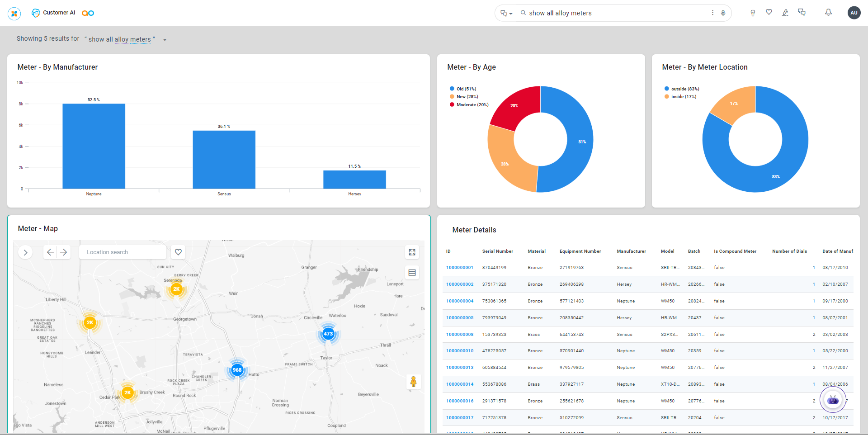Open the map list view icon
The image size is (868, 435).
pyautogui.click(x=412, y=273)
